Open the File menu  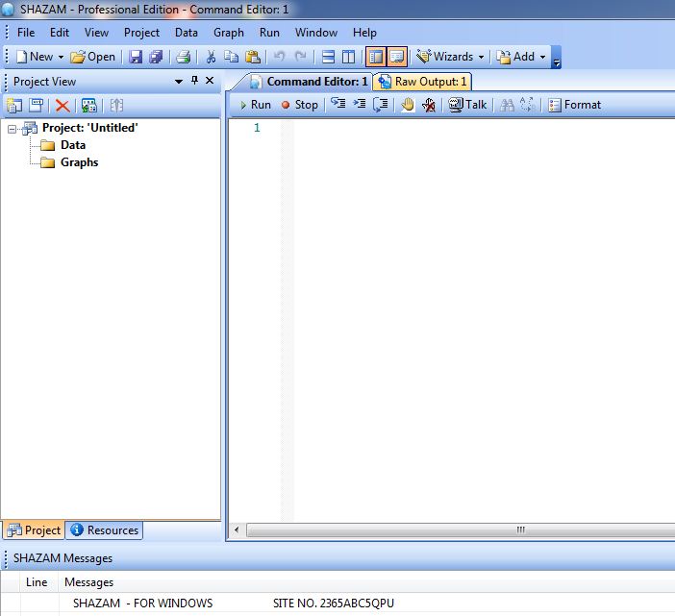(26, 33)
